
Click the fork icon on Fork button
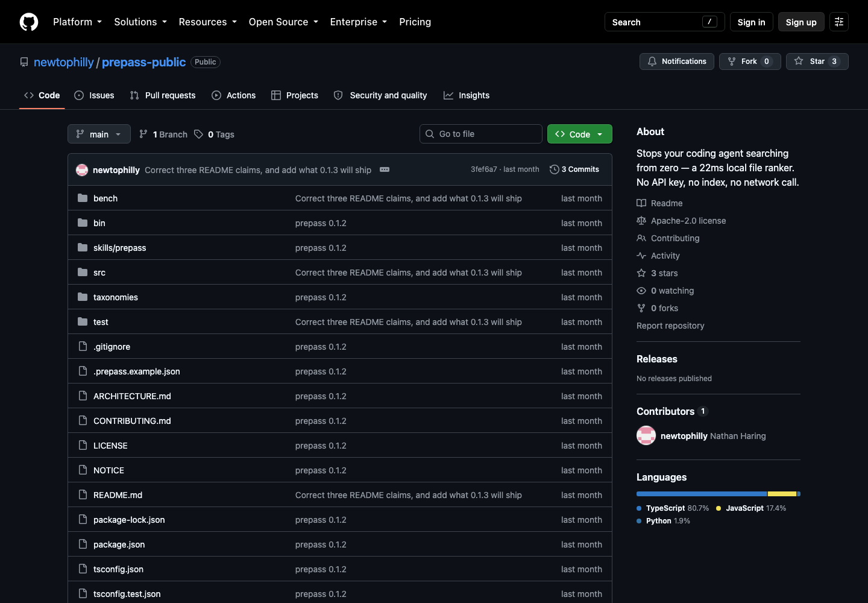click(732, 62)
